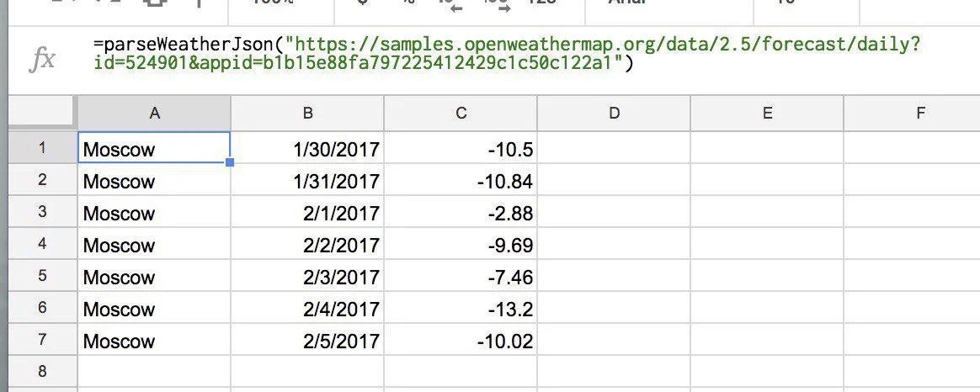980x392 pixels.
Task: Select the cell with date 2/5/2017
Action: [307, 342]
